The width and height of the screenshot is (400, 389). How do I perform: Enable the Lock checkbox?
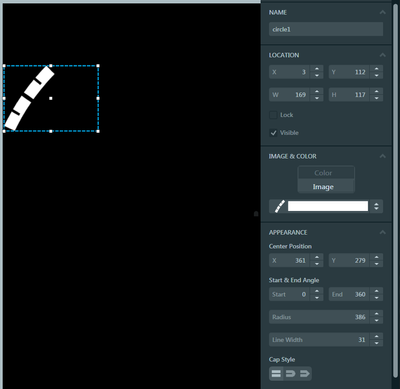click(x=273, y=115)
